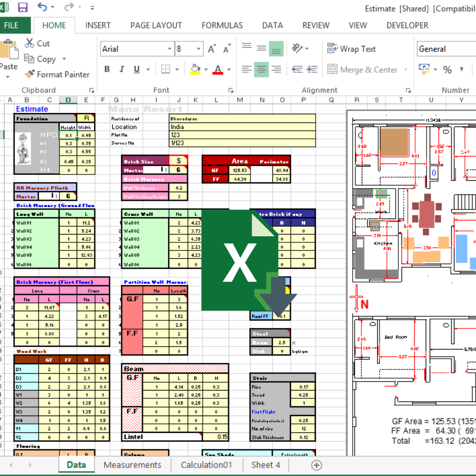Toggle Italic formatting

122,70
